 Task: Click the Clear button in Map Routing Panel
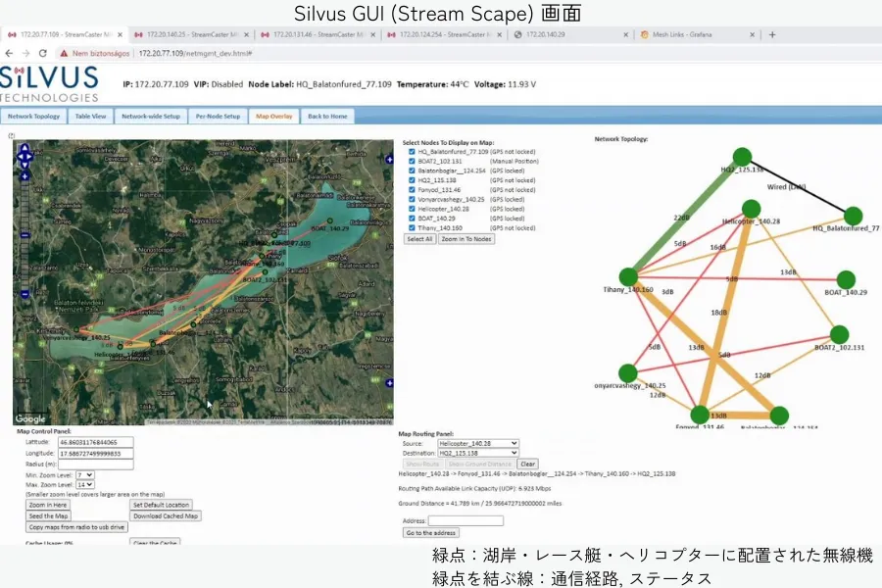(x=527, y=465)
